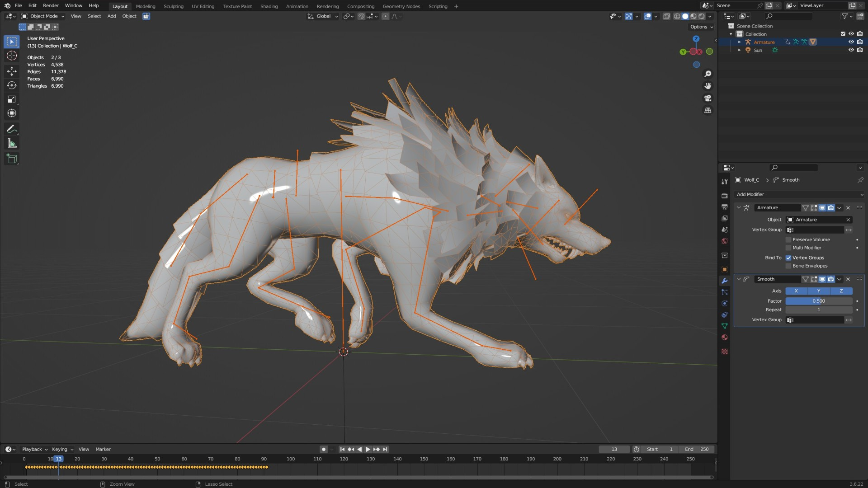Open the Physics properties tab

click(725, 303)
